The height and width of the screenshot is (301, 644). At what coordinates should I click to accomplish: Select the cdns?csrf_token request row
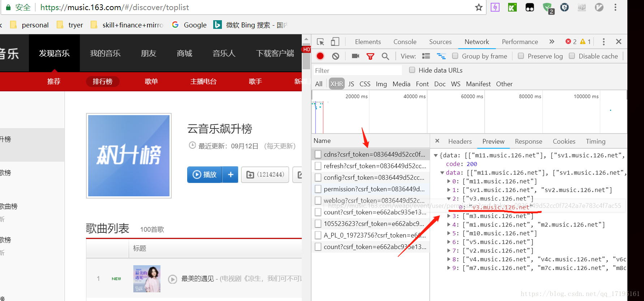(x=370, y=154)
